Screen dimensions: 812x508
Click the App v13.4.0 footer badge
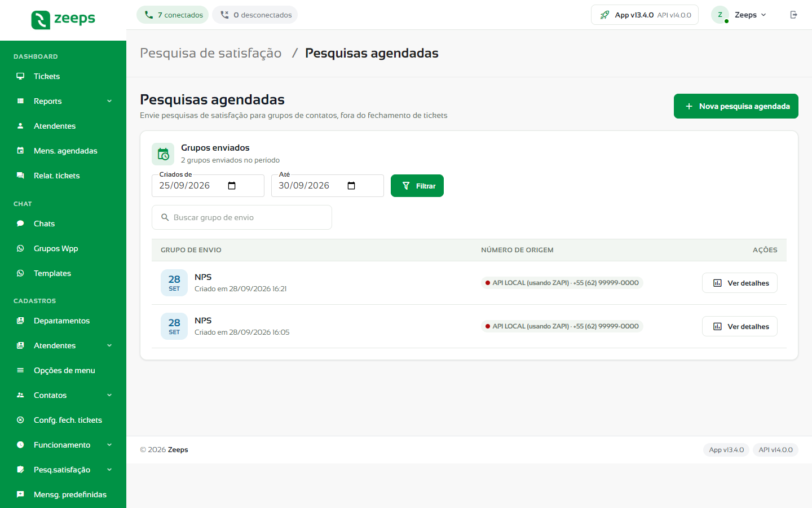pyautogui.click(x=726, y=450)
